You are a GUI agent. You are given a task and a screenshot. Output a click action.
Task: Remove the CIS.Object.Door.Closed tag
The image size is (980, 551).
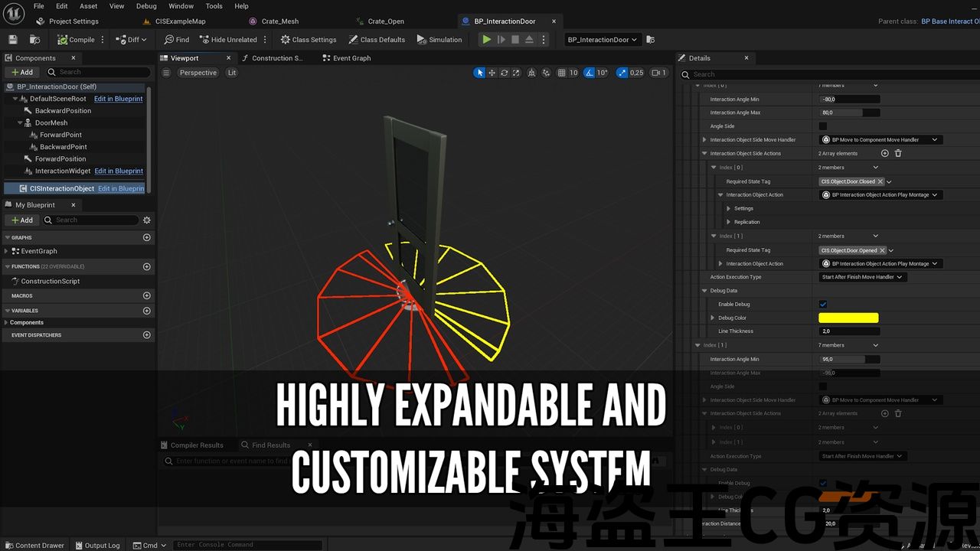point(880,181)
